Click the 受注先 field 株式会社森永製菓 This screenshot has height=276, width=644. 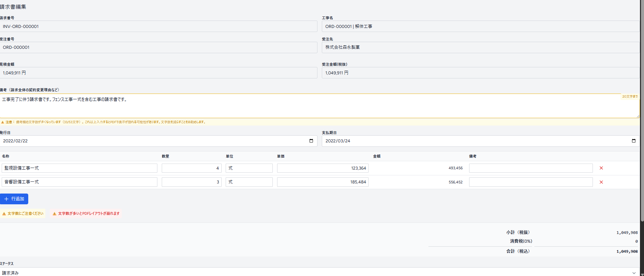click(x=481, y=47)
